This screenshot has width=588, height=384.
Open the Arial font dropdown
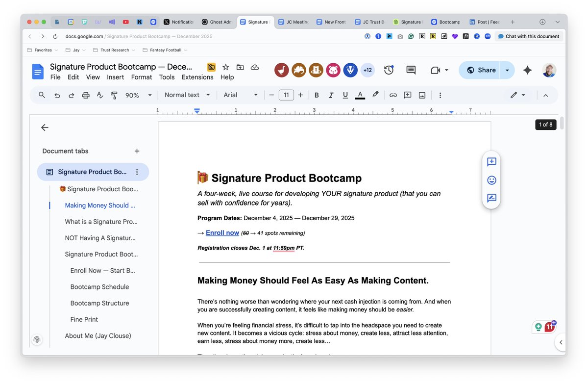point(240,95)
